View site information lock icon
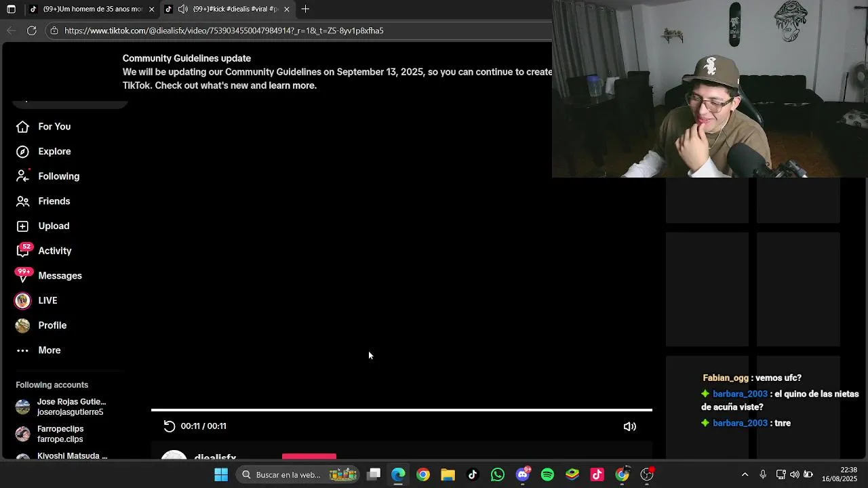868x488 pixels. pos(54,30)
